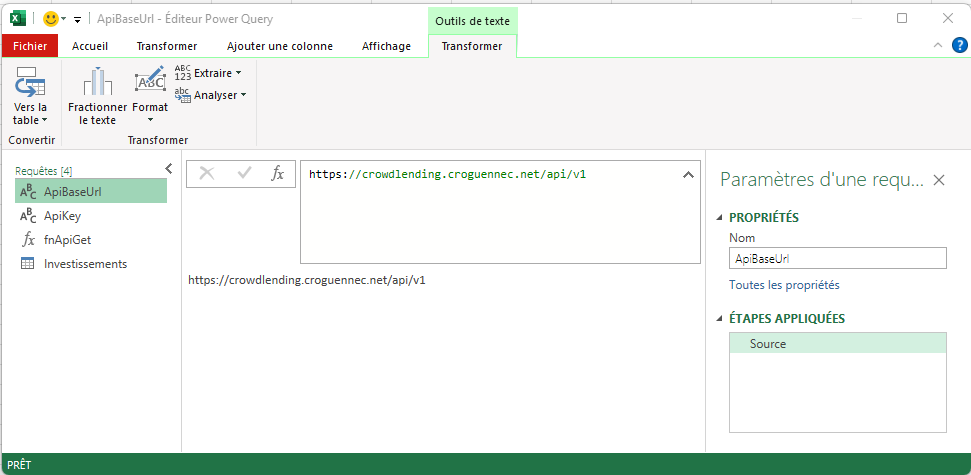Click the table icon beside Investissements
The width and height of the screenshot is (971, 475).
(x=28, y=264)
